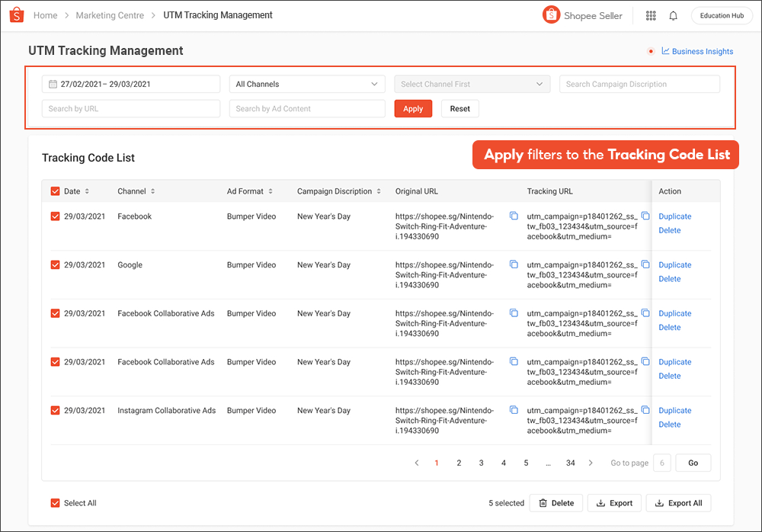
Task: Click the Export All button
Action: (678, 503)
